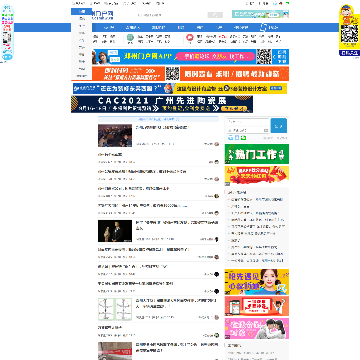Click the 门户网 site logo
Screen dimensions: 360x360
coord(103,15)
